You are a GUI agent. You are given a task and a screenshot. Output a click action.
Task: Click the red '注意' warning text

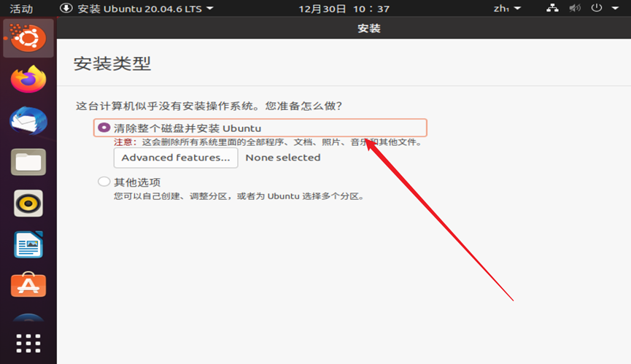(125, 142)
